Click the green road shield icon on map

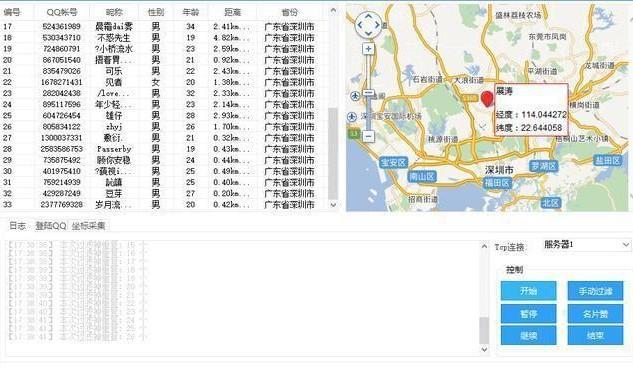354,133
